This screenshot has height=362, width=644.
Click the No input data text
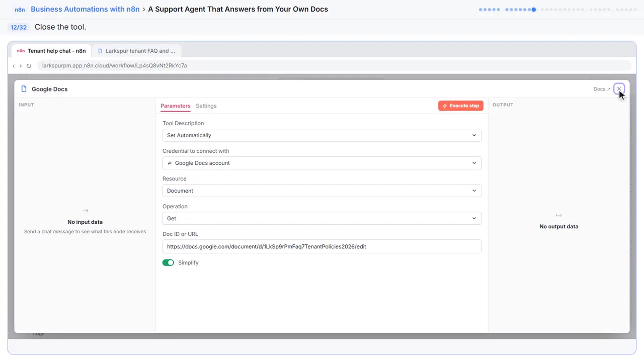pyautogui.click(x=85, y=222)
